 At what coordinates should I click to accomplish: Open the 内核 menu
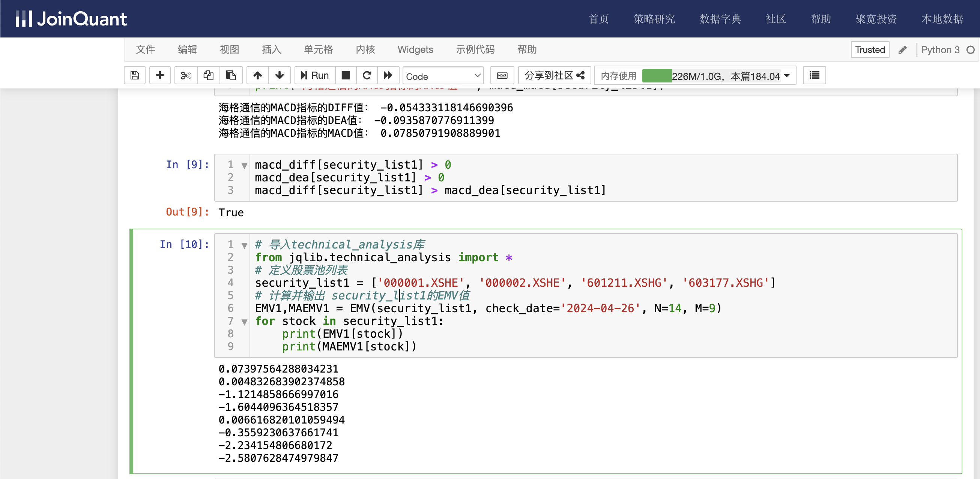coord(365,49)
